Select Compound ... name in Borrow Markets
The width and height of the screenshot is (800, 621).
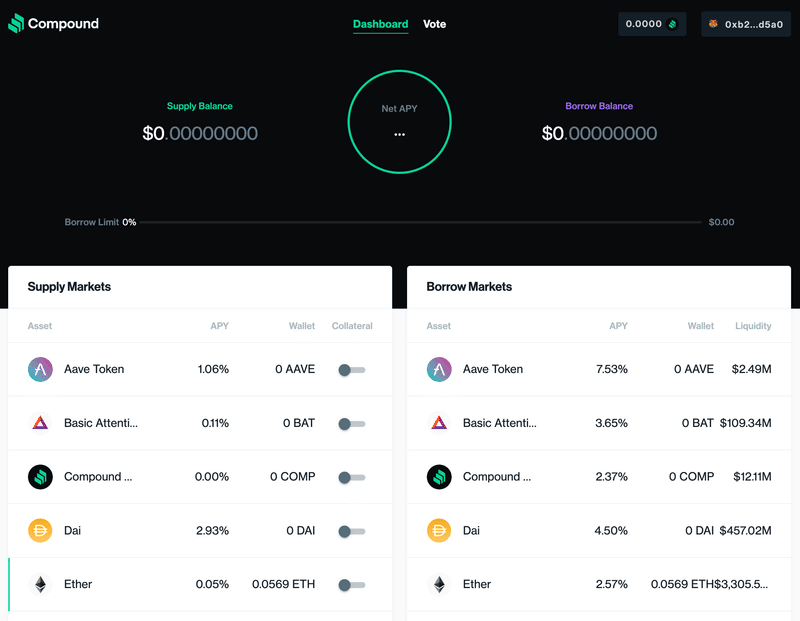[x=497, y=477]
